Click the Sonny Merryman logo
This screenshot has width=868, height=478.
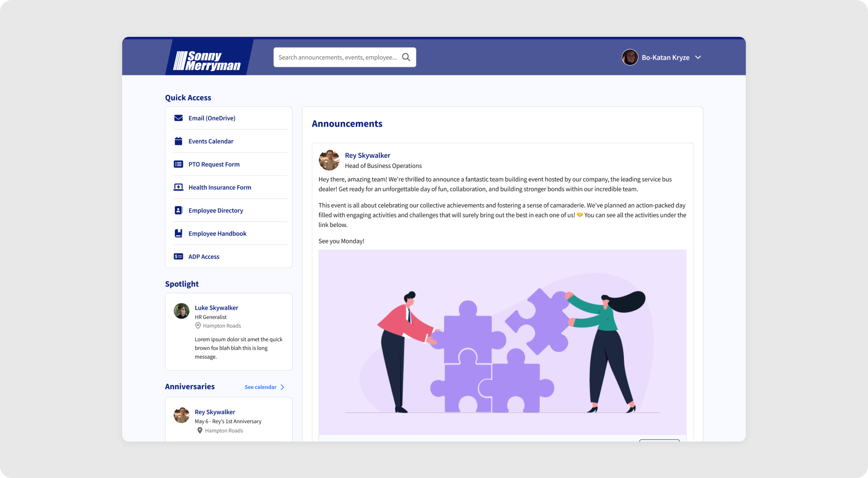[207, 60]
